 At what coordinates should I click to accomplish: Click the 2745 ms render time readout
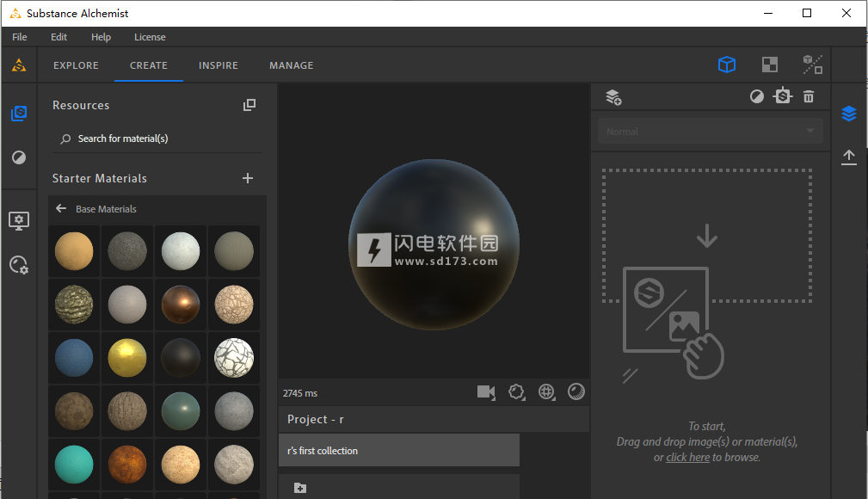click(x=300, y=393)
